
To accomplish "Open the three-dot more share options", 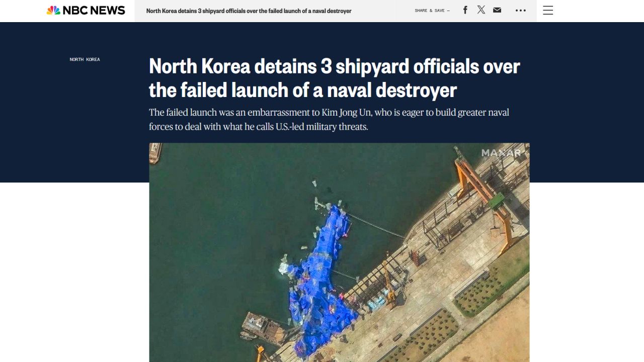I will (521, 11).
